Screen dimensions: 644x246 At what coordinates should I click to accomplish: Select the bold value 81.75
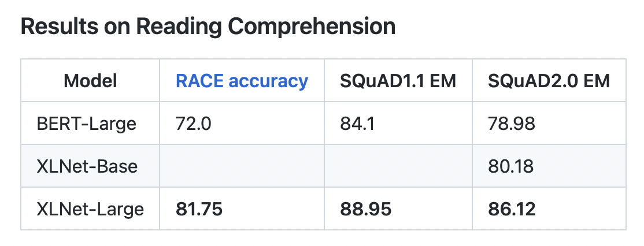(x=199, y=208)
